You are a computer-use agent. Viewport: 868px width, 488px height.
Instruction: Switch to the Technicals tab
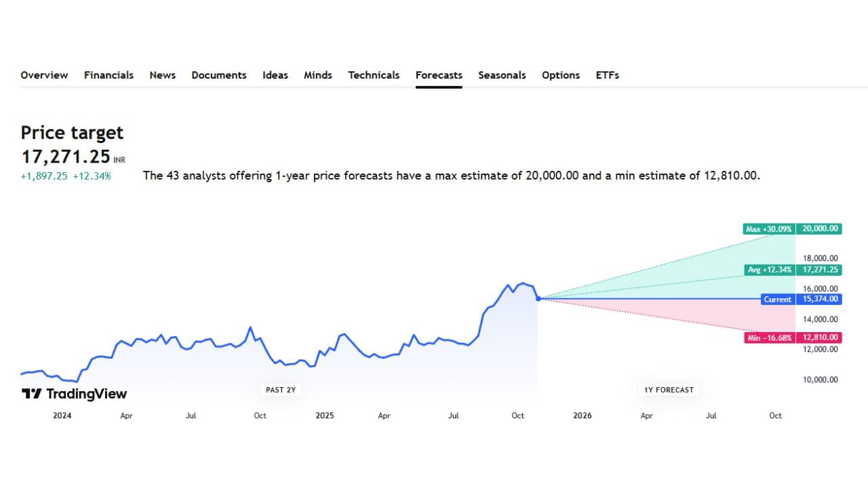click(374, 75)
